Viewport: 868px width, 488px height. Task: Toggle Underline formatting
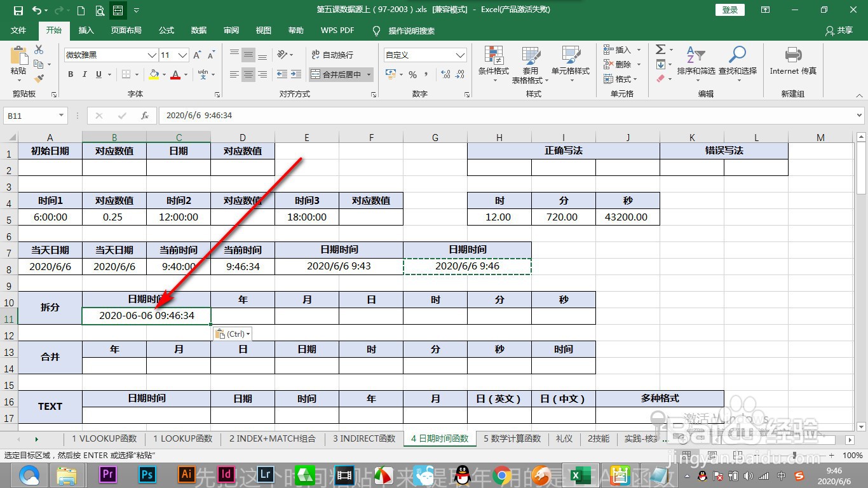tap(98, 74)
